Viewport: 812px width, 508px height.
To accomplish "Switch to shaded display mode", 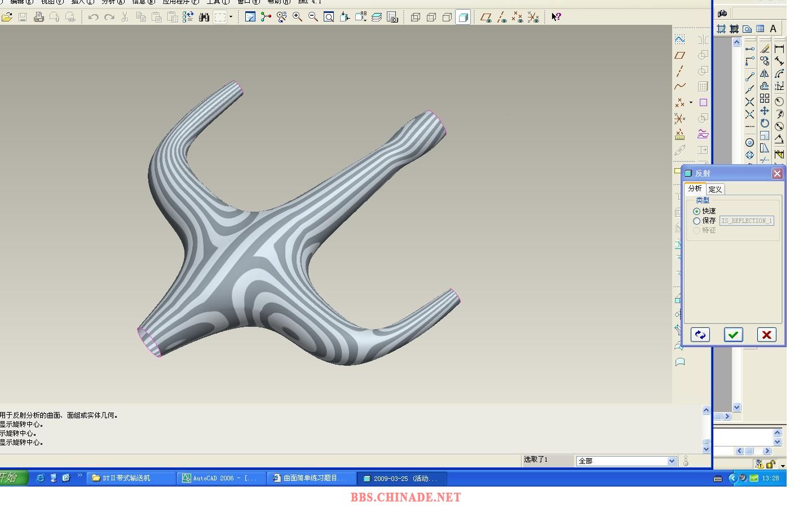I will point(463,17).
